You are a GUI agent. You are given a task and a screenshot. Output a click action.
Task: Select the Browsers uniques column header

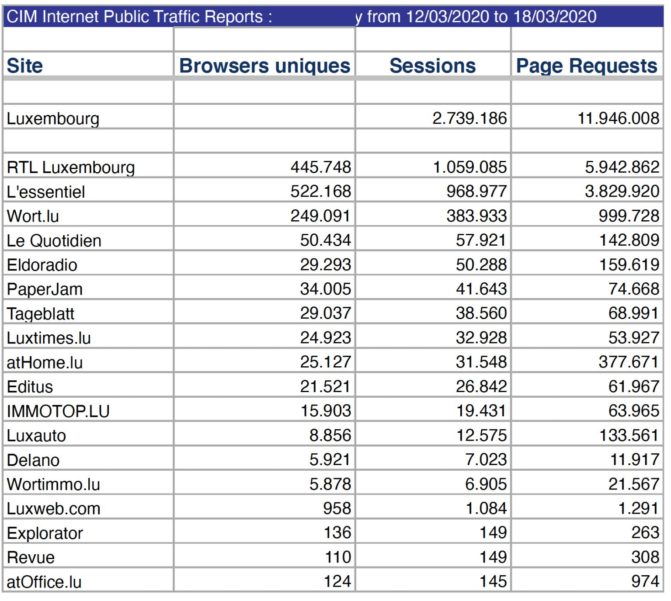coord(265,66)
